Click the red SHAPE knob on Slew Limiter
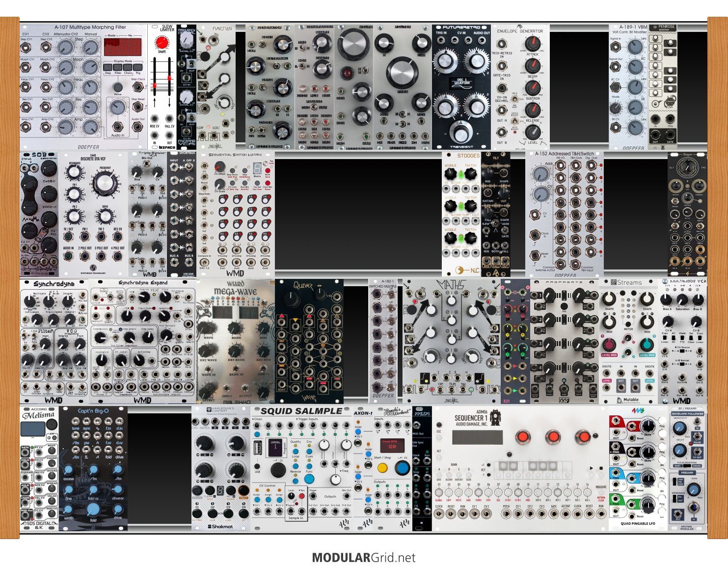 point(162,42)
